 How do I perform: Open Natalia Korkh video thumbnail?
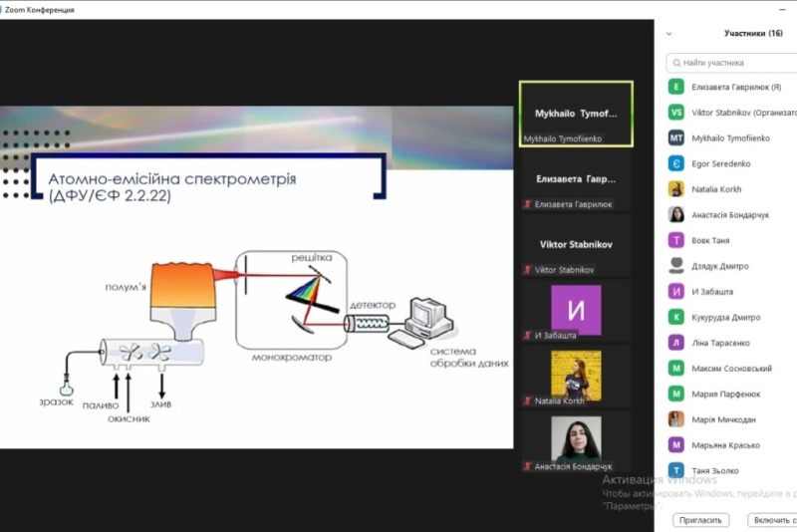pos(576,376)
